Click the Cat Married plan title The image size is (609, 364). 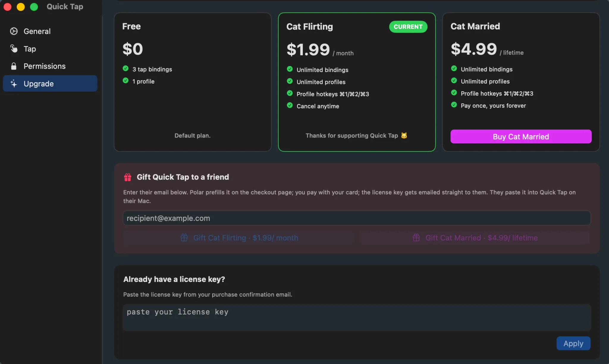point(475,26)
